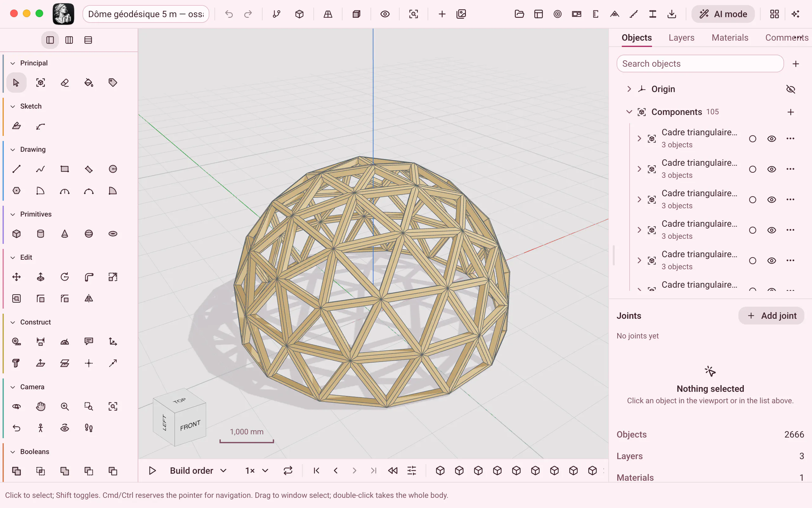The image size is (812, 508).
Task: Click the Undo arrow in top toolbar
Action: pyautogui.click(x=229, y=14)
